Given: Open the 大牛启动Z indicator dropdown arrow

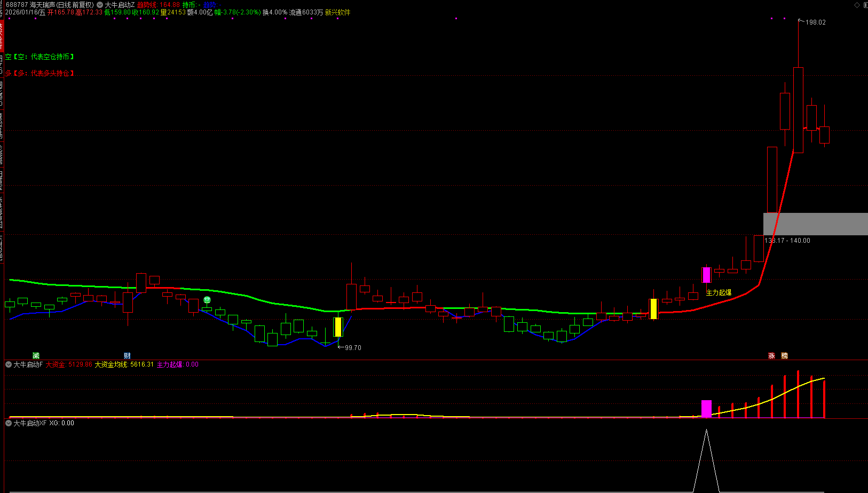Looking at the screenshot, I should coord(99,5).
